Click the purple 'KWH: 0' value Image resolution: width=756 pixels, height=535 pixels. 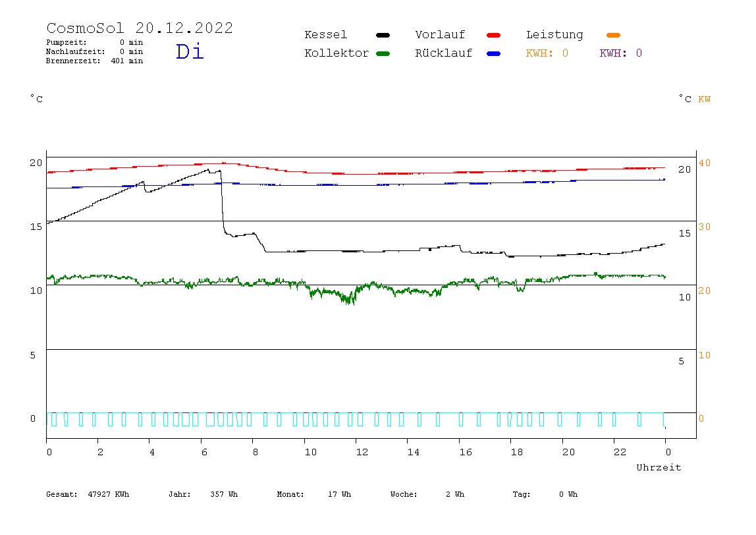click(620, 53)
